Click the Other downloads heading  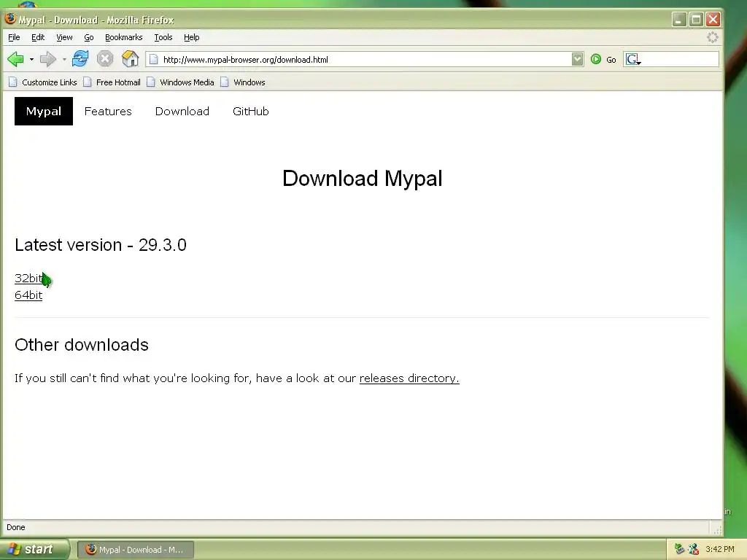pyautogui.click(x=82, y=345)
